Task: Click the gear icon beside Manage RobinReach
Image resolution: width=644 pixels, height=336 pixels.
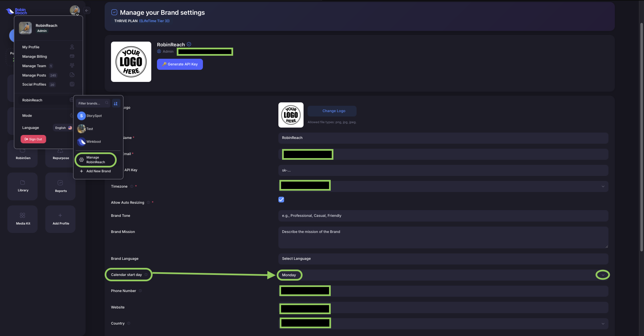Action: point(82,160)
